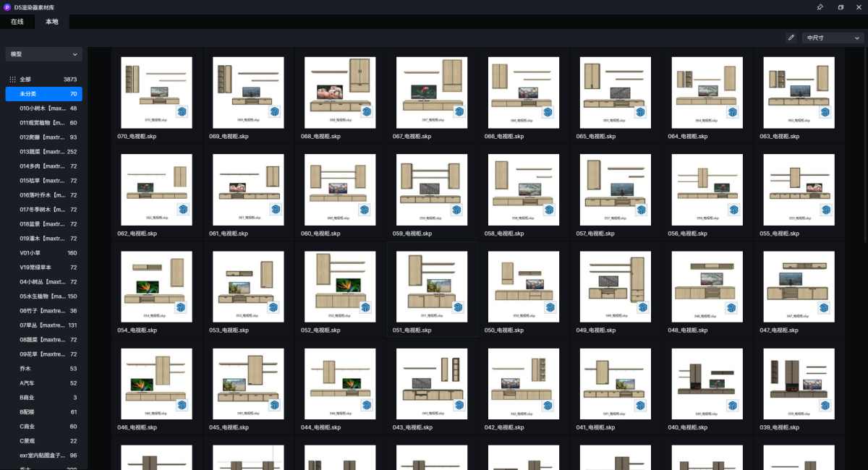The width and height of the screenshot is (868, 470).
Task: Open the C景观 category
Action: tap(43, 441)
